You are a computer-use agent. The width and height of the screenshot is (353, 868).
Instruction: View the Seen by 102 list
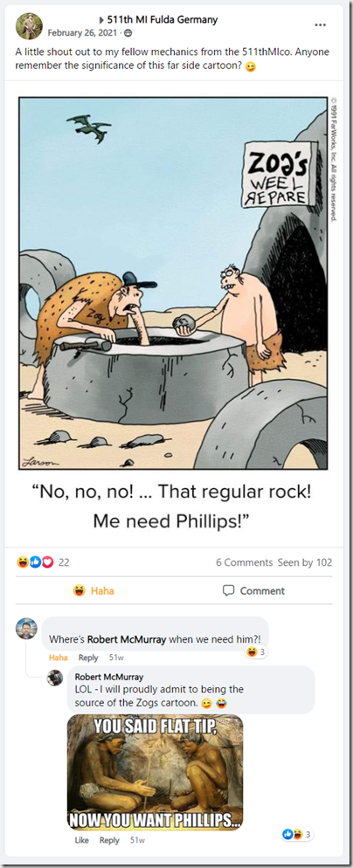(x=305, y=562)
